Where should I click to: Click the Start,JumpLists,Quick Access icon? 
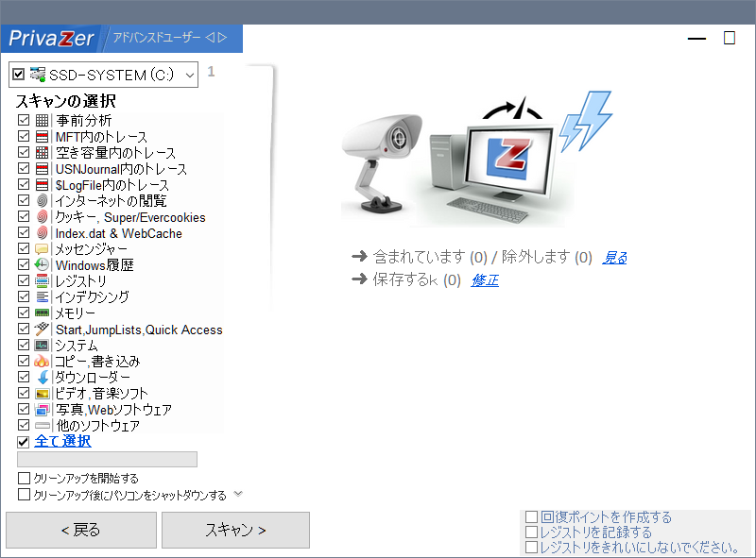tap(42, 329)
